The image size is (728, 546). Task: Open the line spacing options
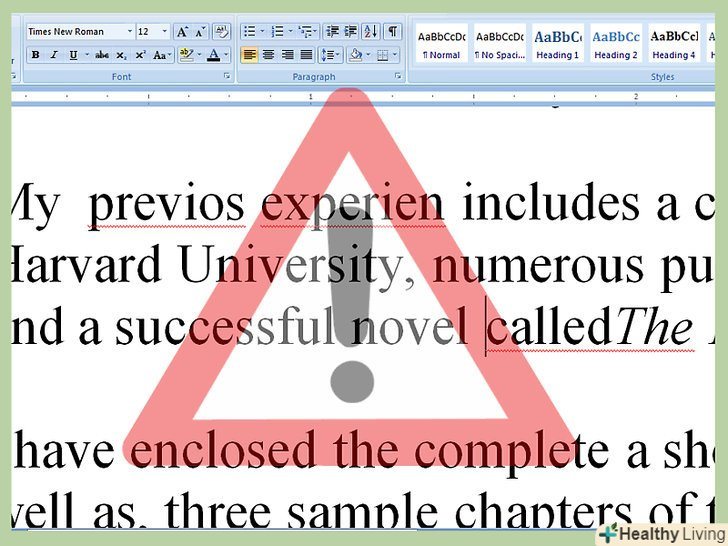[x=330, y=55]
